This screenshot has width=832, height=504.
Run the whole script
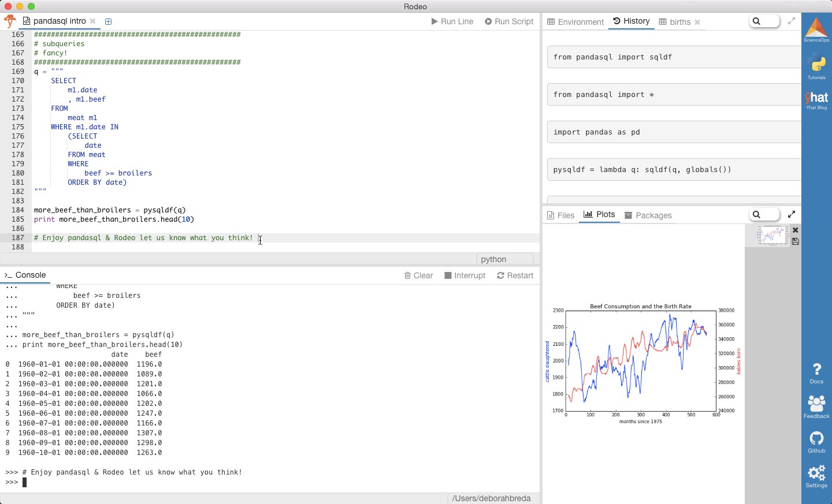coord(509,21)
